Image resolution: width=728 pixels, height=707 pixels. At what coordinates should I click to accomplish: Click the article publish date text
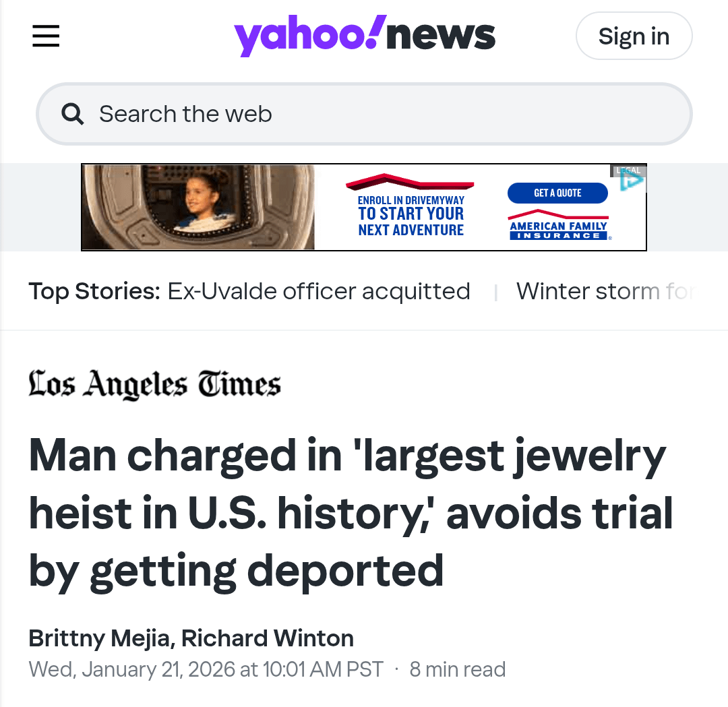click(206, 669)
